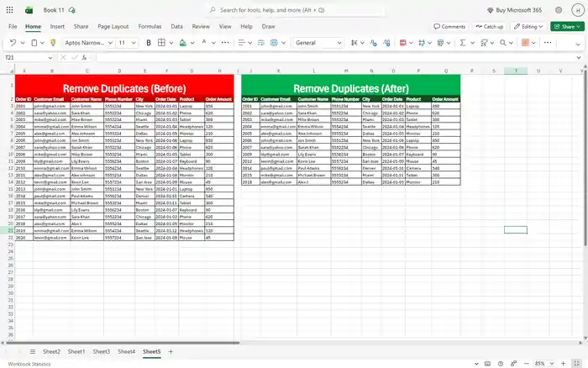Expand the Borders dropdown arrow
The width and height of the screenshot is (588, 368).
[171, 43]
